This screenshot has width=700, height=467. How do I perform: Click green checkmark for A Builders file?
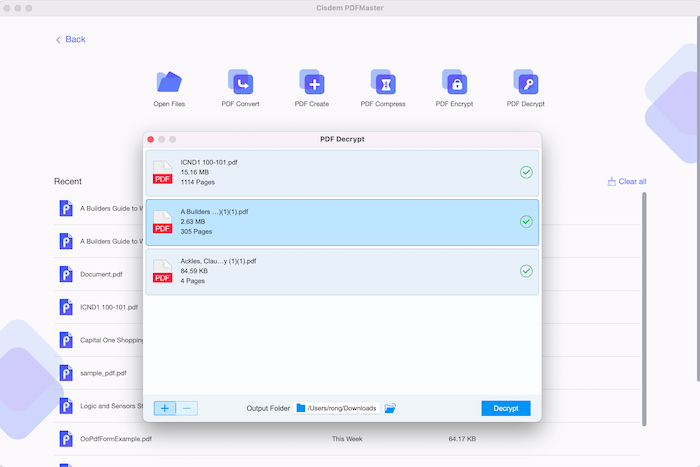pos(526,221)
